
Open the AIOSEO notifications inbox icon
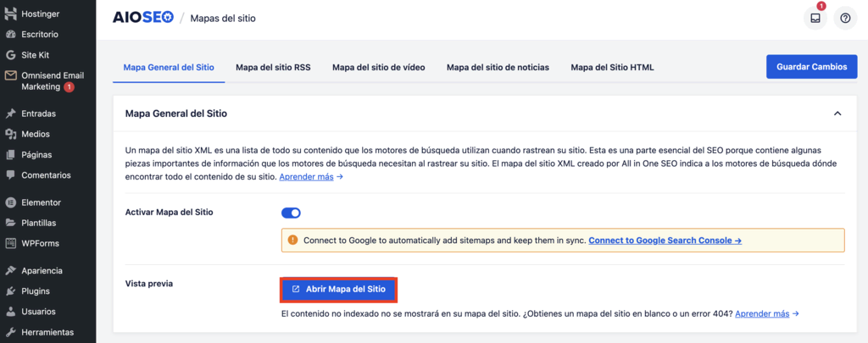[x=815, y=18]
